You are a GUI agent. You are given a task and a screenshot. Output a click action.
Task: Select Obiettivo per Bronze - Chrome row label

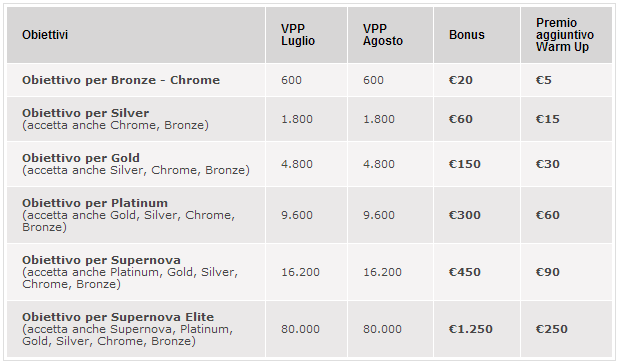click(x=121, y=80)
